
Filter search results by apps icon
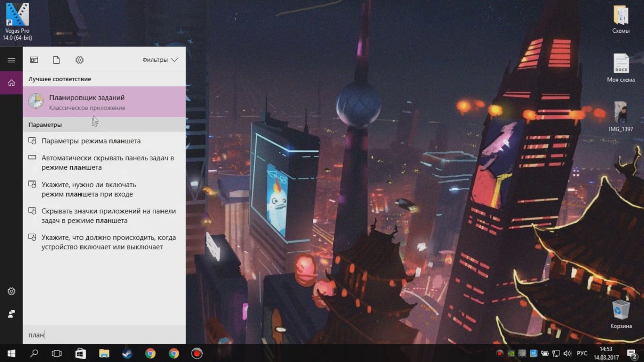(x=34, y=60)
